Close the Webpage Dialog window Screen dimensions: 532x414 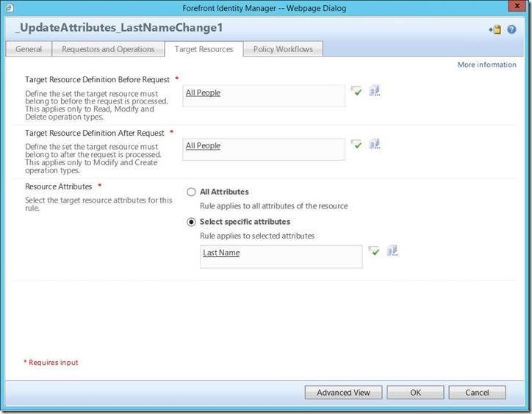click(517, 6)
